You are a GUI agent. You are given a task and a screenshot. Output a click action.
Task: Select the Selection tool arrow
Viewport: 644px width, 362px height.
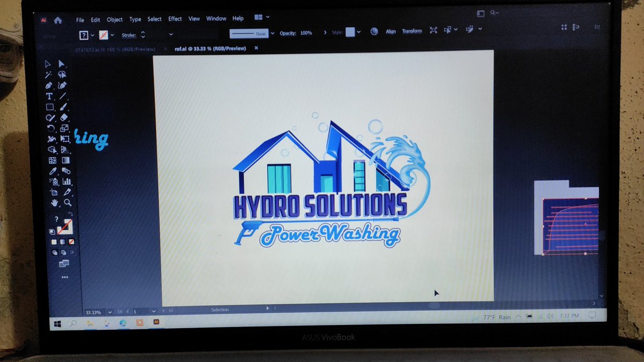pos(48,64)
